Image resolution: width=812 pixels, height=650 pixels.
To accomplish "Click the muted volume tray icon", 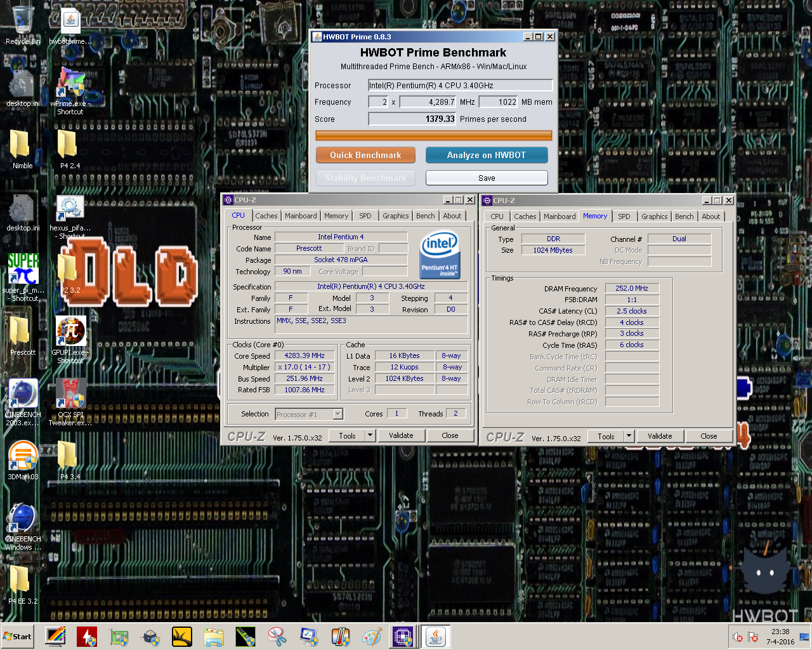I will click(x=737, y=637).
